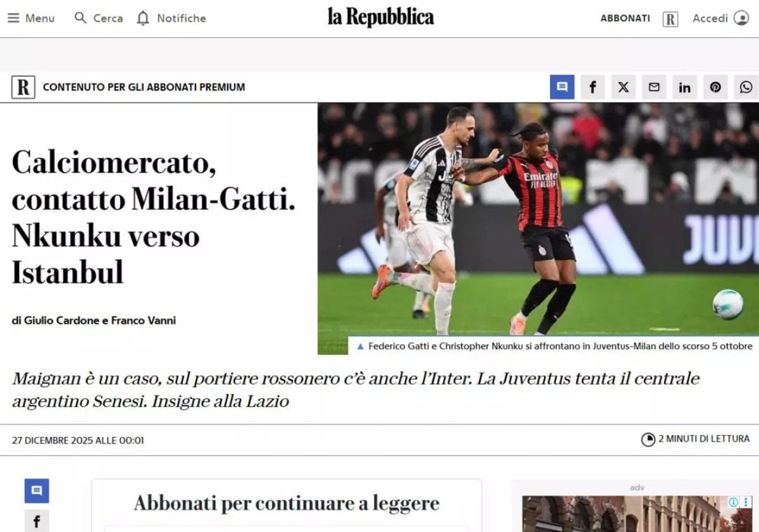The height and width of the screenshot is (532, 759).
Task: Share the article on X
Action: pyautogui.click(x=623, y=87)
